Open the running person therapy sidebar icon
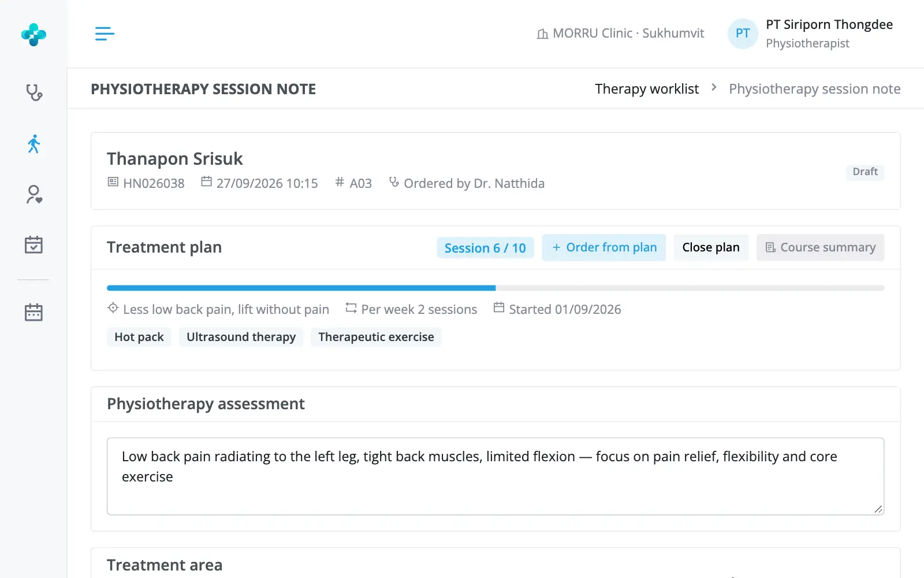 33,143
